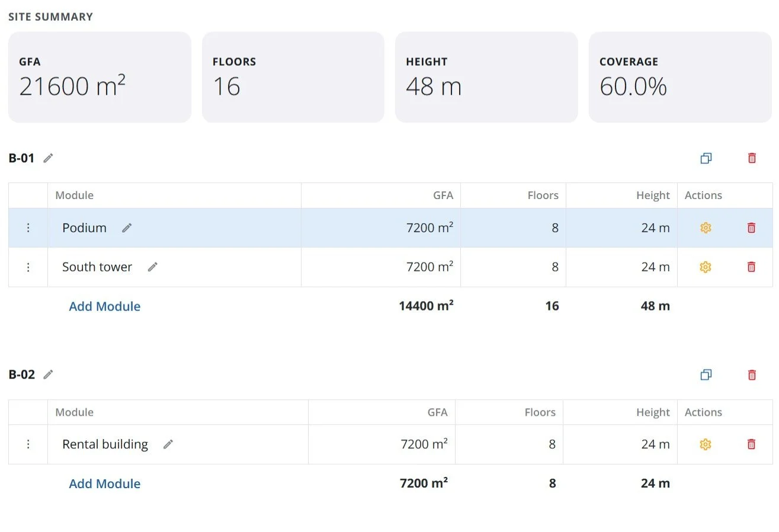This screenshot has width=779, height=532.
Task: Duplicate building B-01
Action: pos(706,158)
